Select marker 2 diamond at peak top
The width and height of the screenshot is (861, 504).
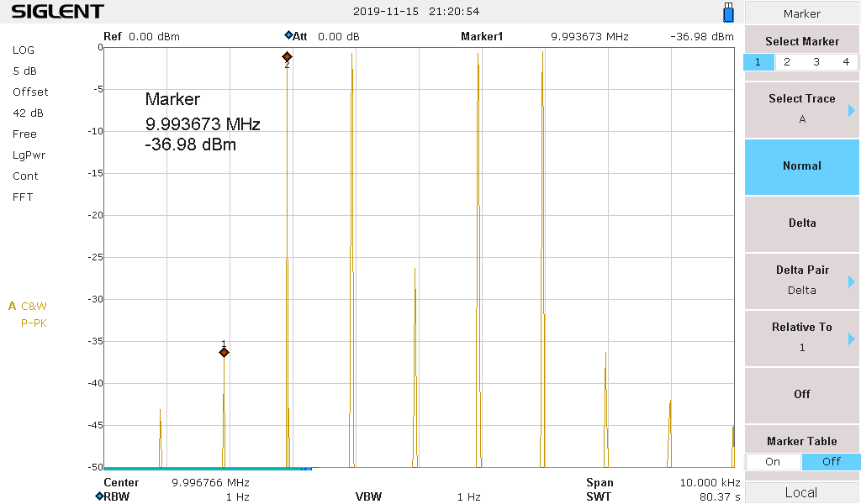(287, 57)
